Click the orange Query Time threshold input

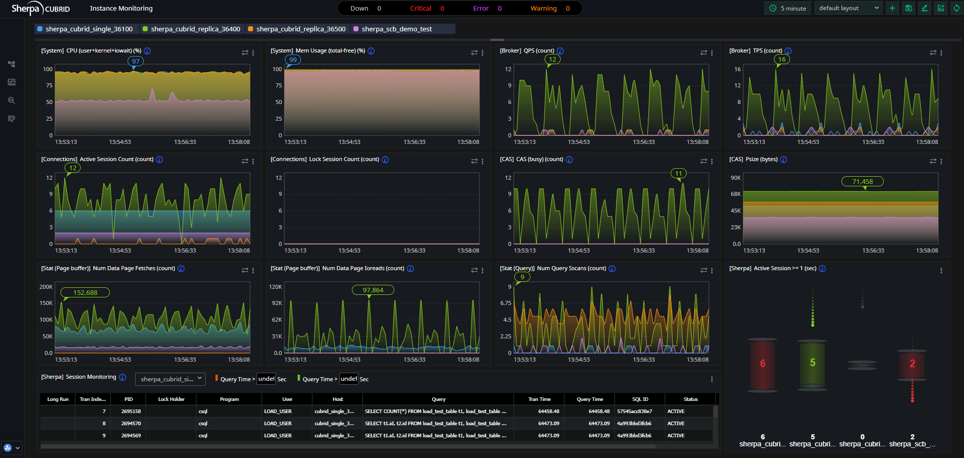click(266, 379)
